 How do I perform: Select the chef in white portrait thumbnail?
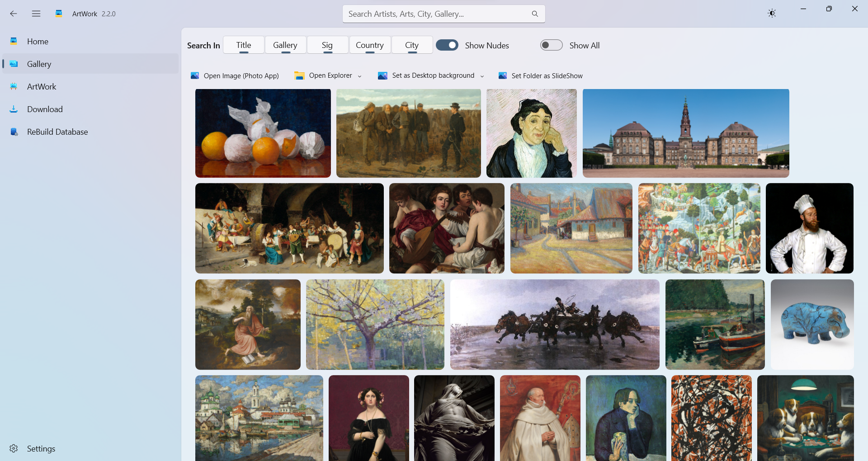coord(810,228)
